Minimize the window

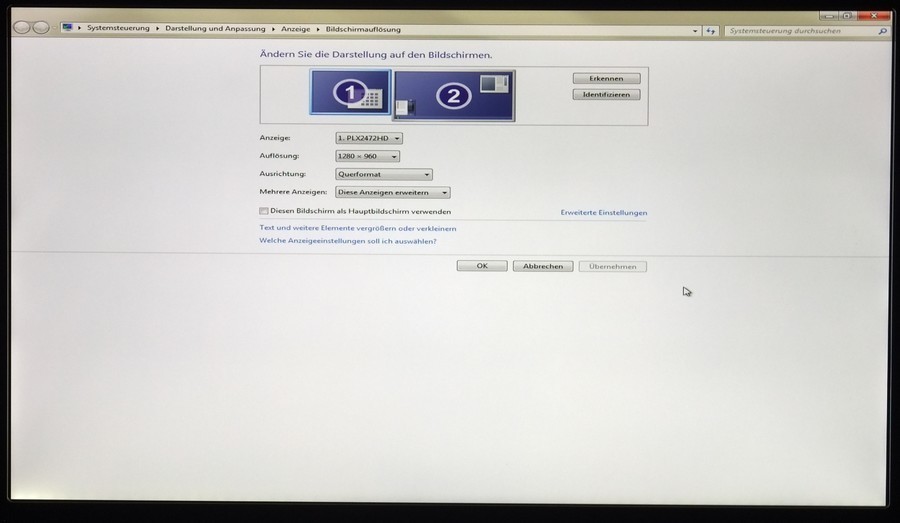point(828,16)
